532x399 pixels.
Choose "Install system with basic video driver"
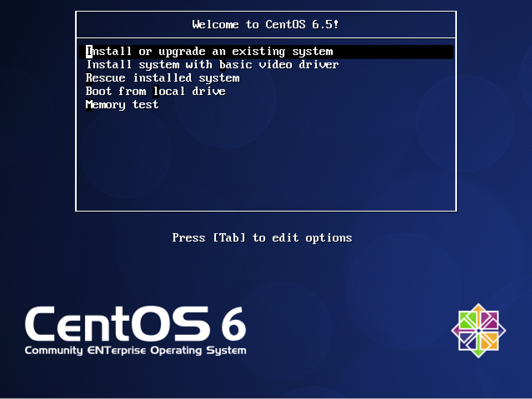212,65
